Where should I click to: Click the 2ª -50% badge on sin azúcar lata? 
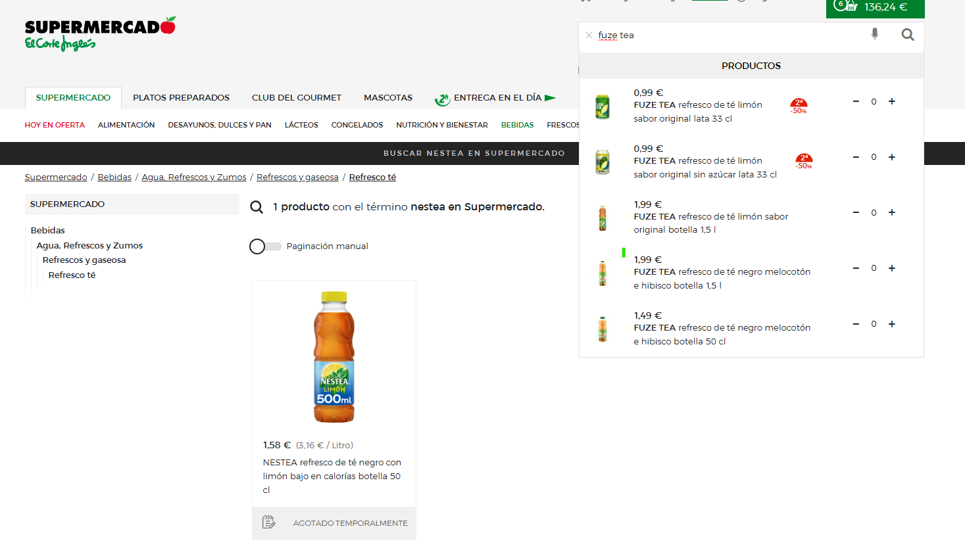804,161
